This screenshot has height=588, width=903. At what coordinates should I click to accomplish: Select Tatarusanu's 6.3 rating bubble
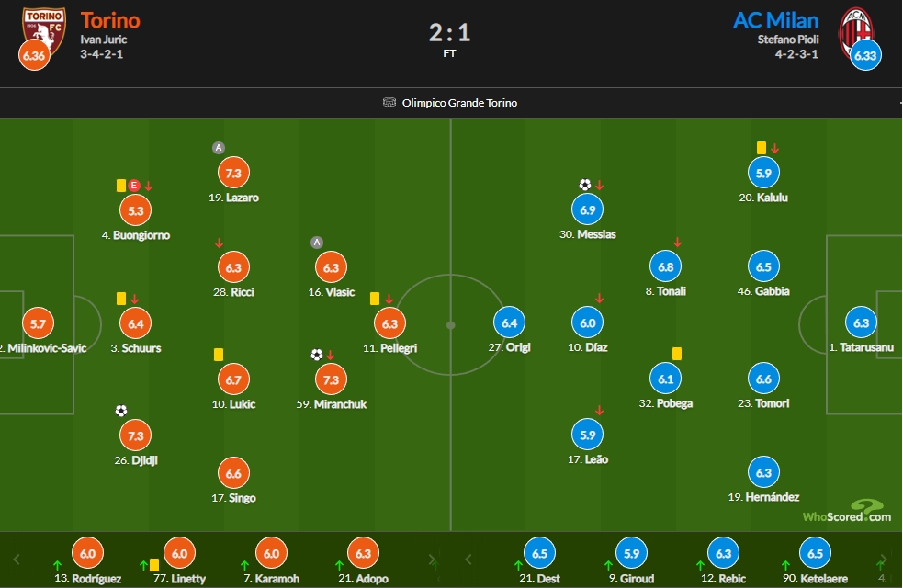861,322
